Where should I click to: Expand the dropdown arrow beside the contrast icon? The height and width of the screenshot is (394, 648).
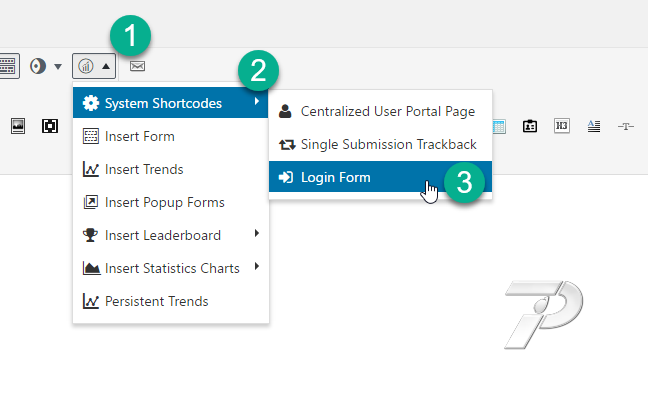pos(58,66)
